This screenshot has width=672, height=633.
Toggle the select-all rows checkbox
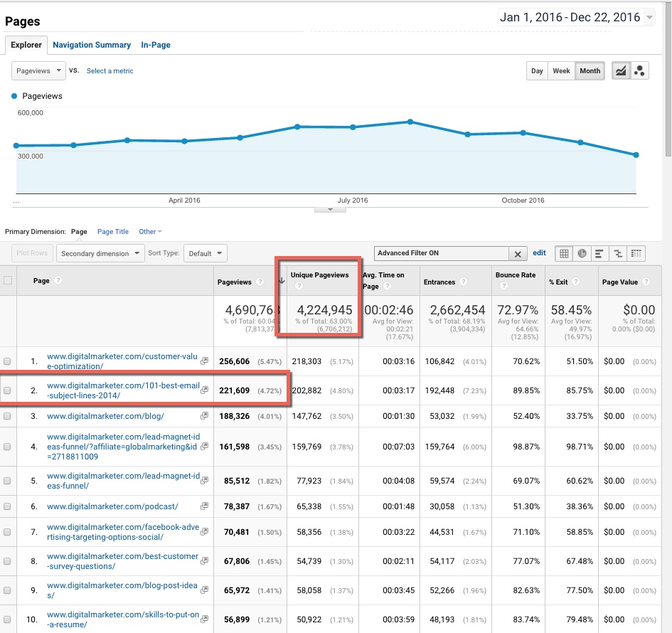pyautogui.click(x=8, y=281)
